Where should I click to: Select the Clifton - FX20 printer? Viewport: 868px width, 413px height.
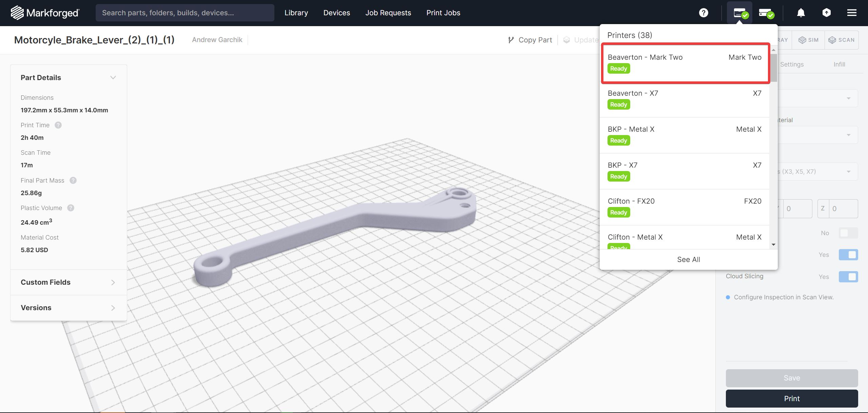pos(684,207)
